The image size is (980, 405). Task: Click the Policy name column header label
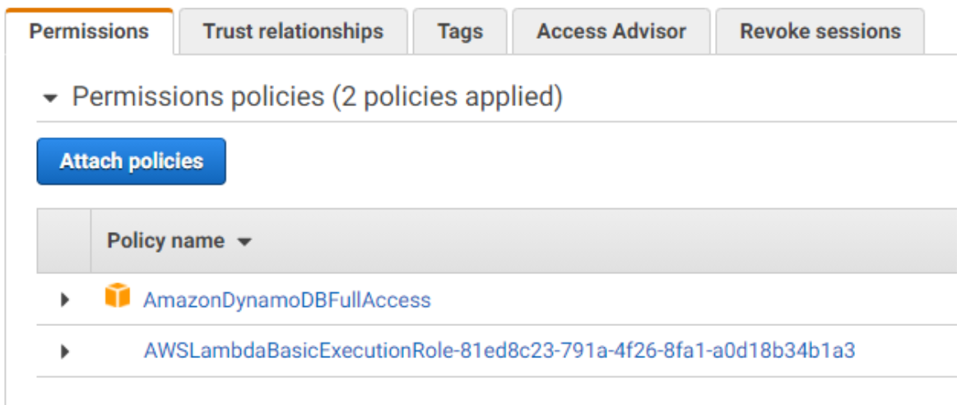(165, 241)
